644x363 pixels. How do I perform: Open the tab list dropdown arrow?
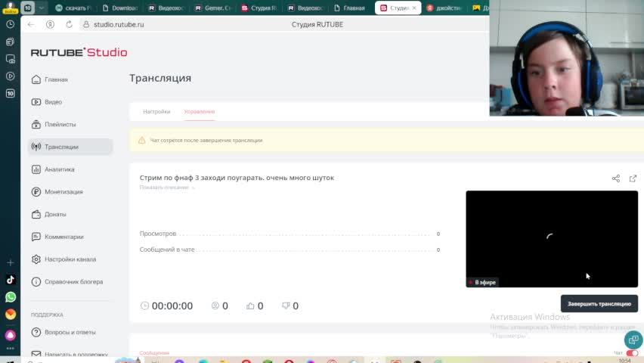pyautogui.click(x=41, y=8)
